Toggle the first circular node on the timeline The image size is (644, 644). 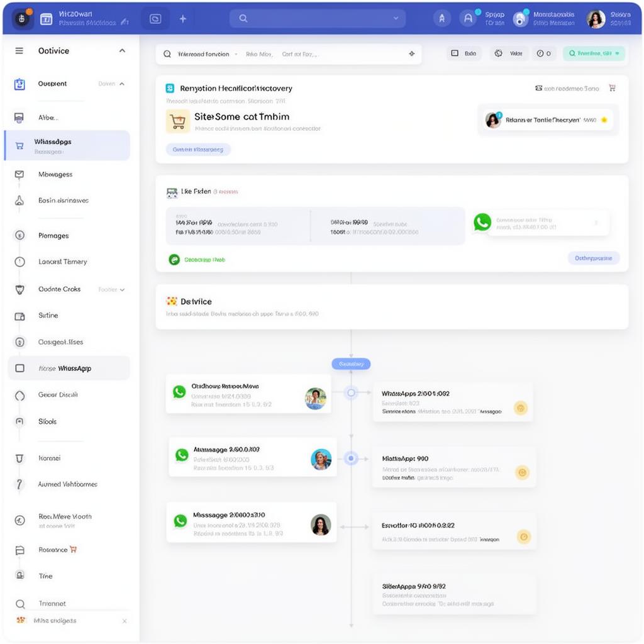click(351, 393)
